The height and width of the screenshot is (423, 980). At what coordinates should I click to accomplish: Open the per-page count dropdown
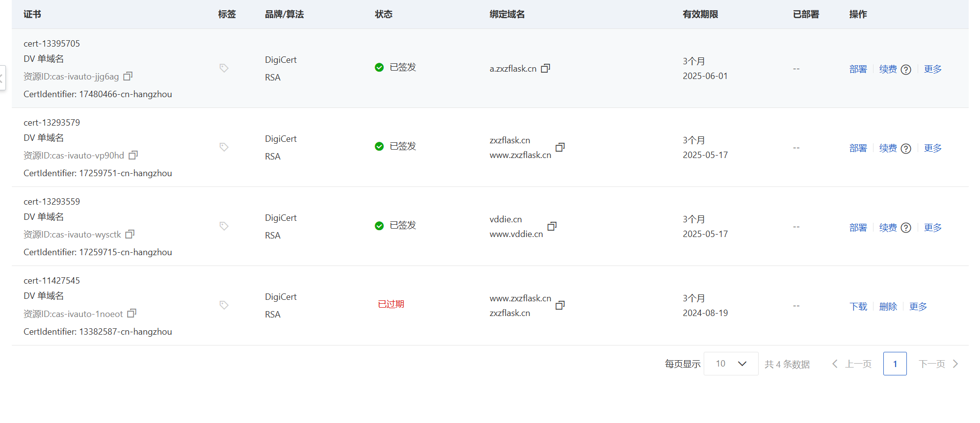click(x=731, y=364)
